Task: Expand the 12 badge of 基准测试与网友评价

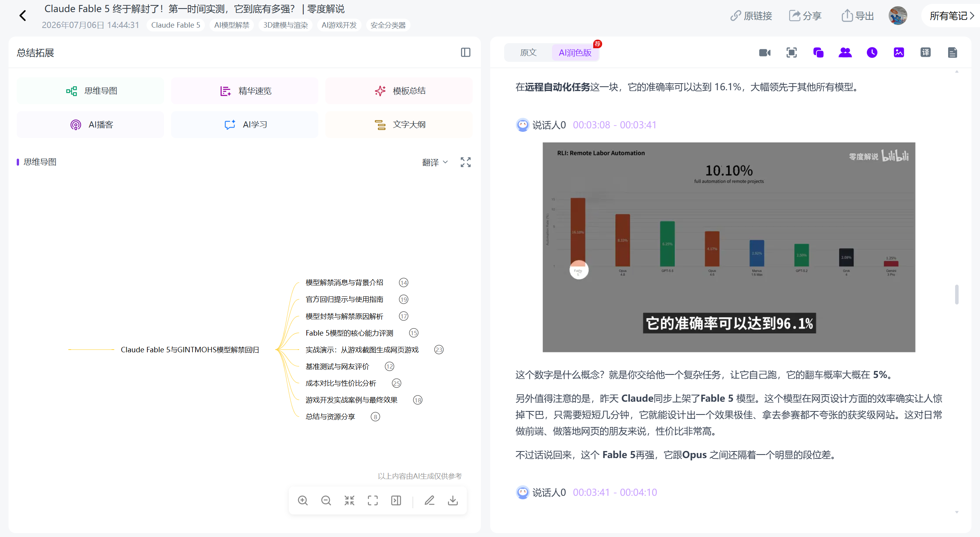Action: tap(390, 367)
